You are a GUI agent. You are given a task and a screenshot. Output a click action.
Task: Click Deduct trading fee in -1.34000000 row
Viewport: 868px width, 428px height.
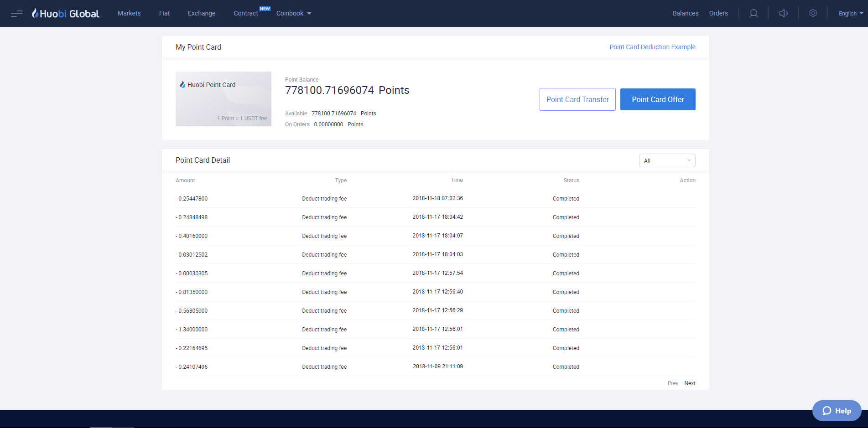pos(324,330)
